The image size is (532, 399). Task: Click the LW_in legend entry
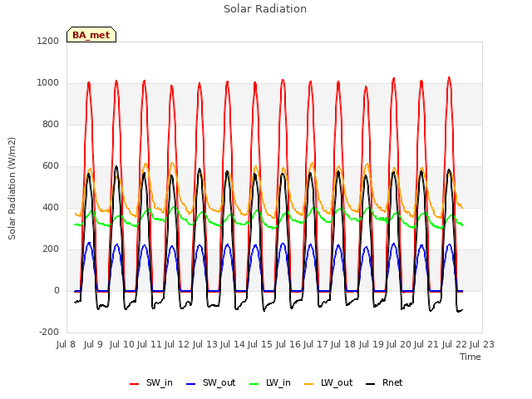(270, 383)
